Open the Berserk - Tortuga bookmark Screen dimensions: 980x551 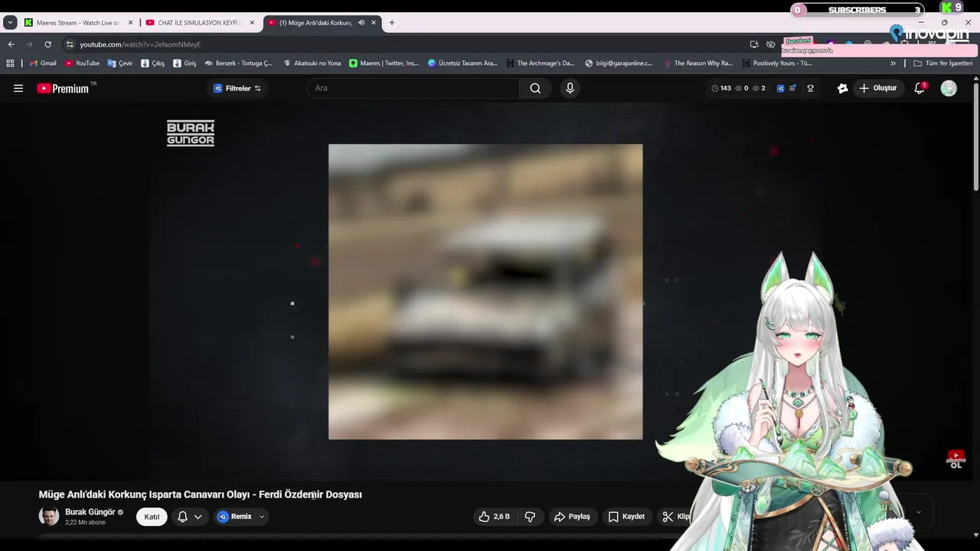point(238,64)
